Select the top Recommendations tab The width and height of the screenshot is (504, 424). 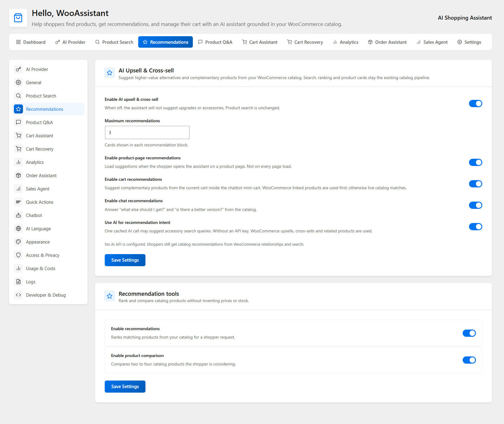point(165,42)
